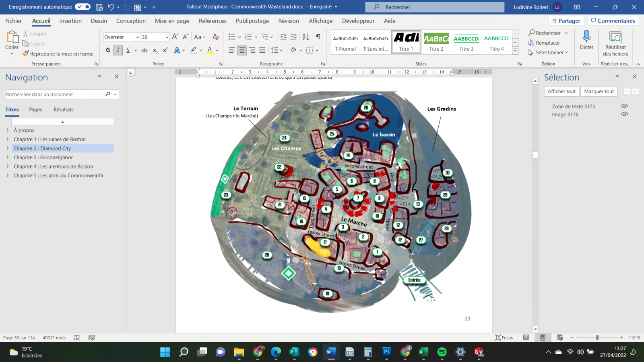
Task: Click Reproduire la mise en forme
Action: pos(58,54)
